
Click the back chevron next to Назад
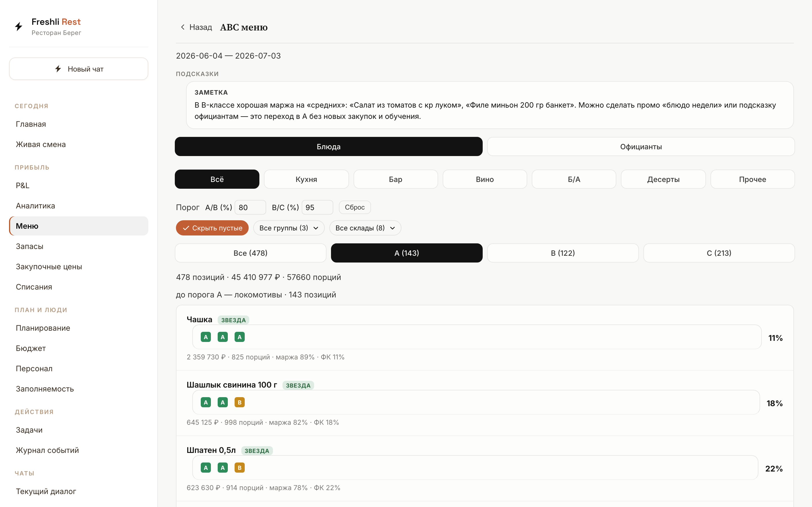182,27
